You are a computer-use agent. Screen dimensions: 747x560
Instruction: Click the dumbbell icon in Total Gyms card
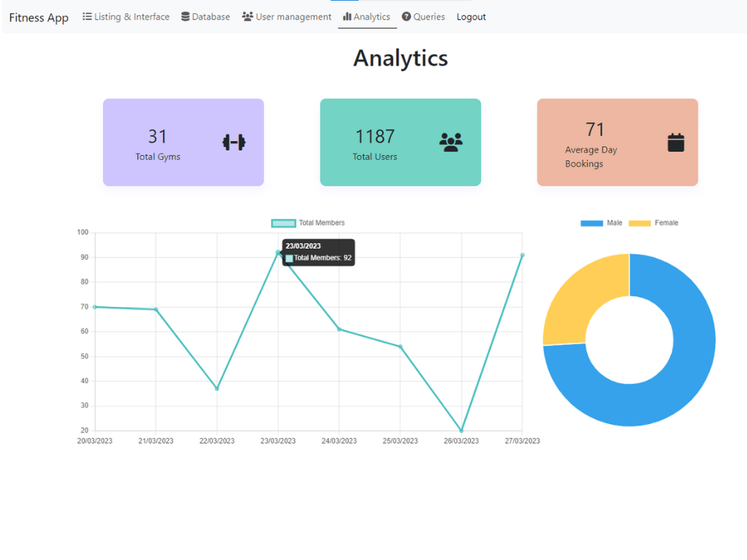(x=234, y=142)
